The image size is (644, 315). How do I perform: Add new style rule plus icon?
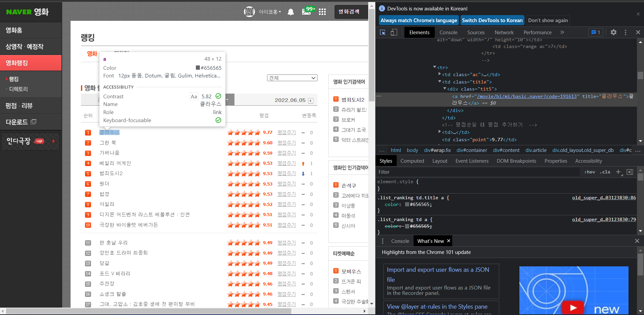pos(618,172)
